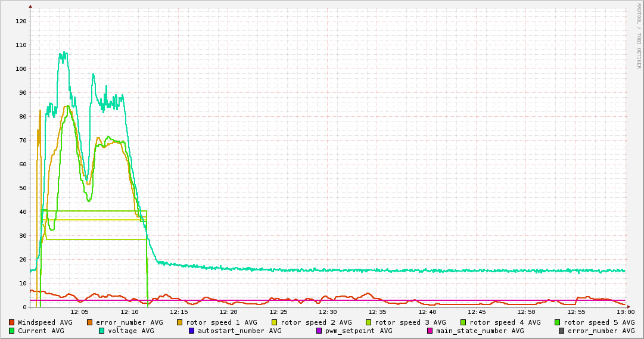Click the dark gray error_number AVG swatch
644x339 pixels.
pos(562,331)
